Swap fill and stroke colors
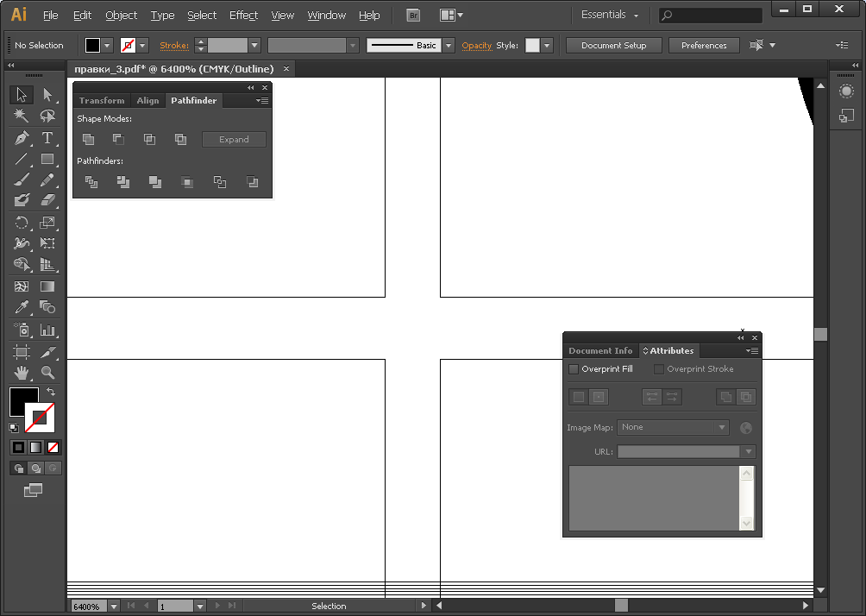 [x=51, y=393]
